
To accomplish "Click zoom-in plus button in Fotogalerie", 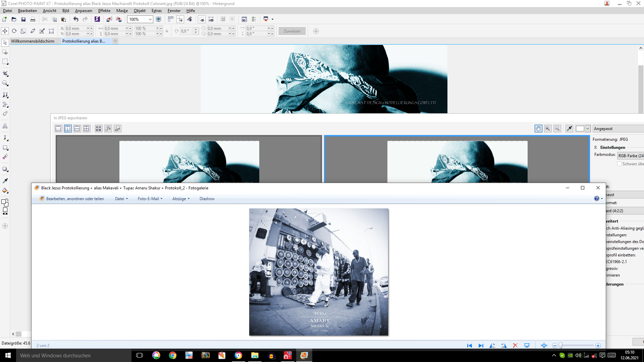I will (x=598, y=346).
